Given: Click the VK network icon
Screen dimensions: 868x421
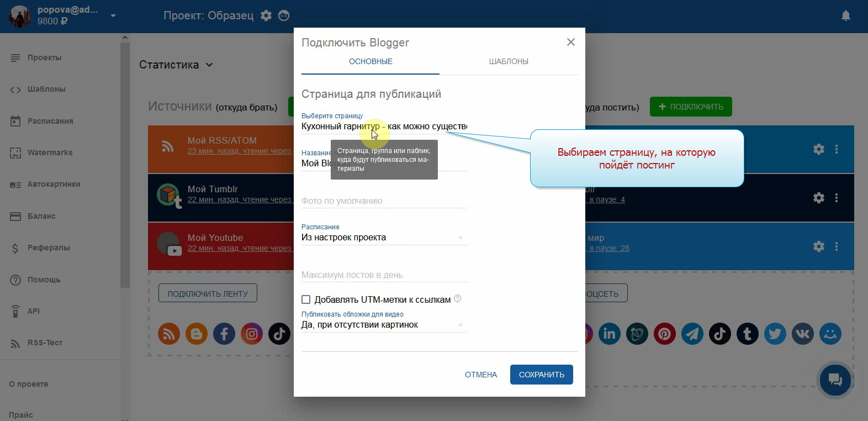Looking at the screenshot, I should pyautogui.click(x=802, y=334).
